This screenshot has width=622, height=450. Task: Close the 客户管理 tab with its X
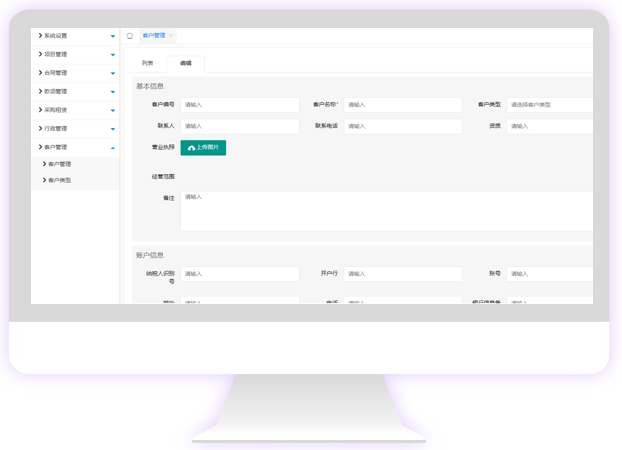click(171, 36)
